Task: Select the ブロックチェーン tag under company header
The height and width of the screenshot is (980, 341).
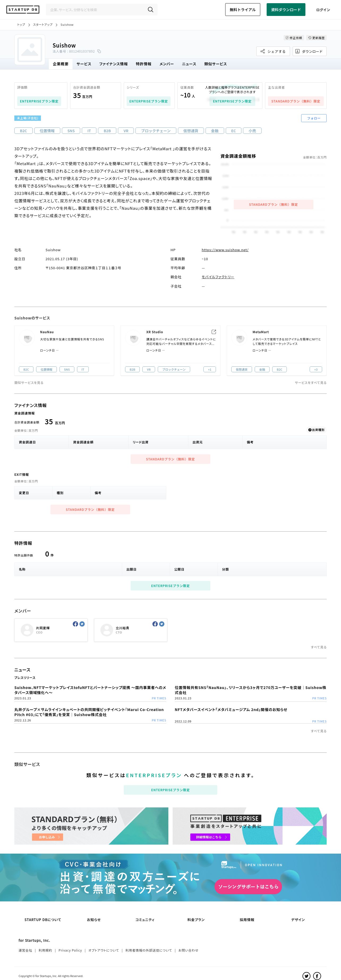Action: pyautogui.click(x=156, y=131)
